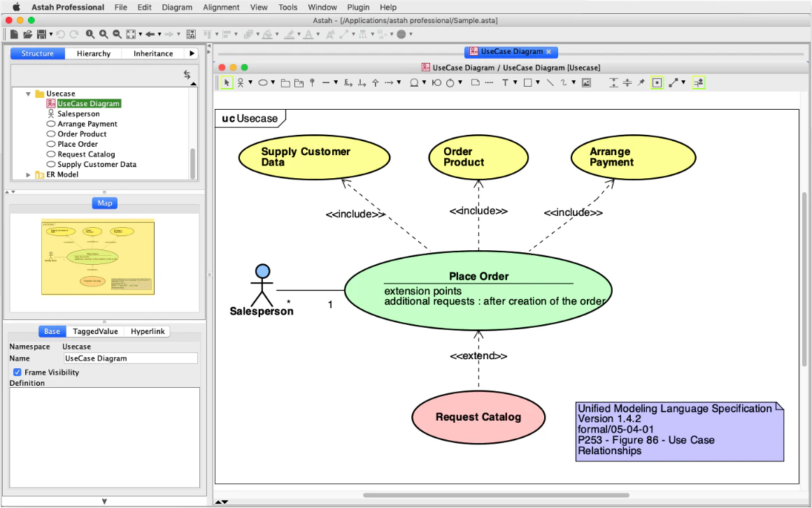The image size is (812, 508).
Task: Click inside the Name input field
Action: coord(130,358)
